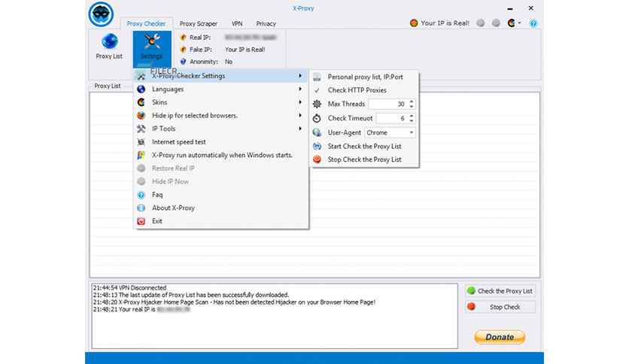Choose Stop Check the Proxy List
Screen dimensions: 629x364
[364, 159]
